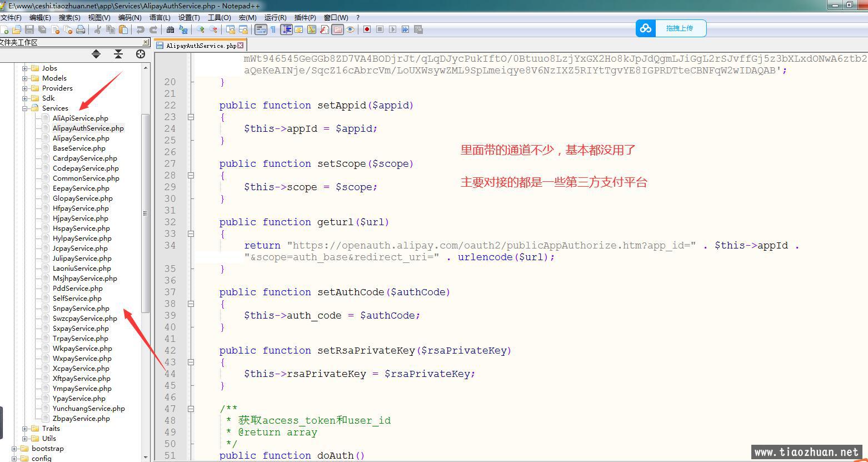The image size is (868, 462).
Task: Select WxpayService.php in the tree
Action: [82, 359]
